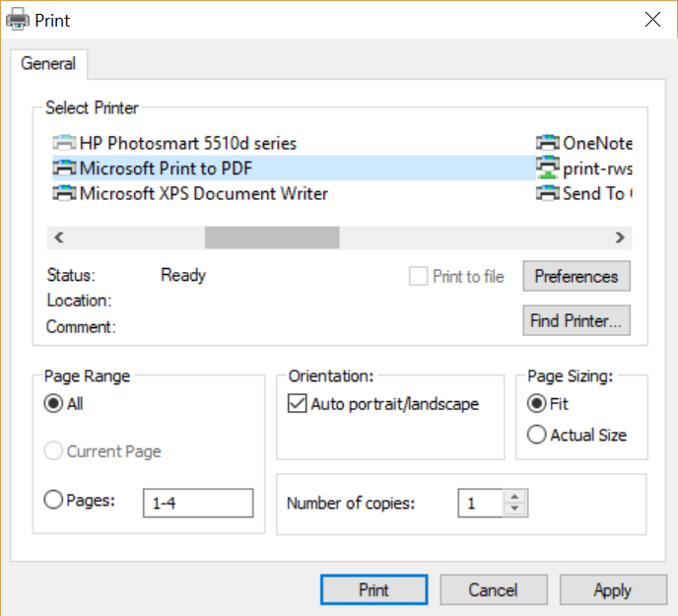Click the Print button
This screenshot has width=678, height=616.
pyautogui.click(x=374, y=589)
